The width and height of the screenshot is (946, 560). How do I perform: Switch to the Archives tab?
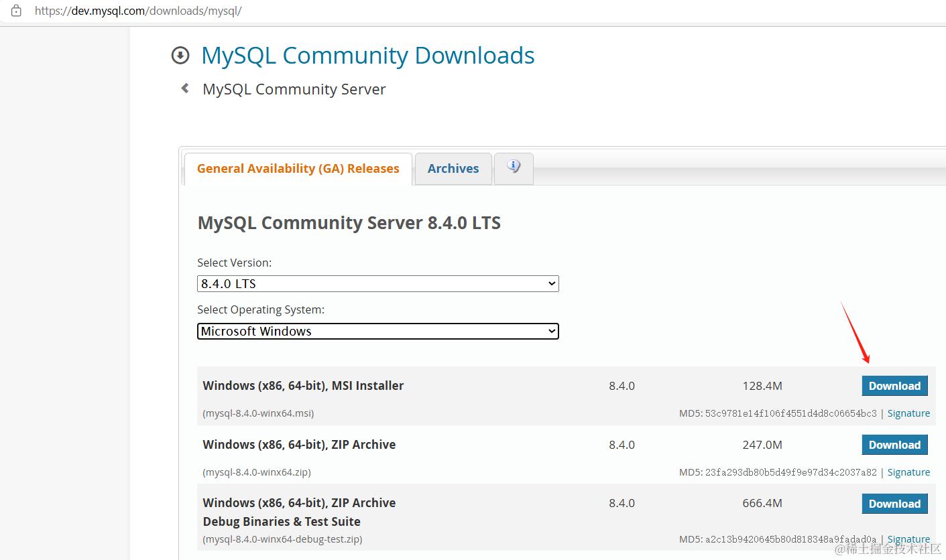point(453,169)
